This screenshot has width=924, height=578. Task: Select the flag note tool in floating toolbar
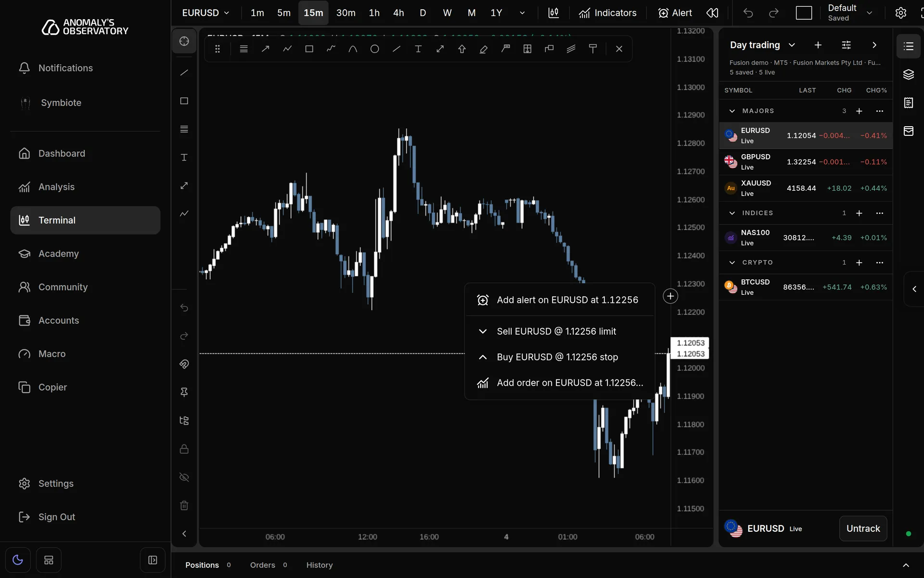click(x=505, y=49)
